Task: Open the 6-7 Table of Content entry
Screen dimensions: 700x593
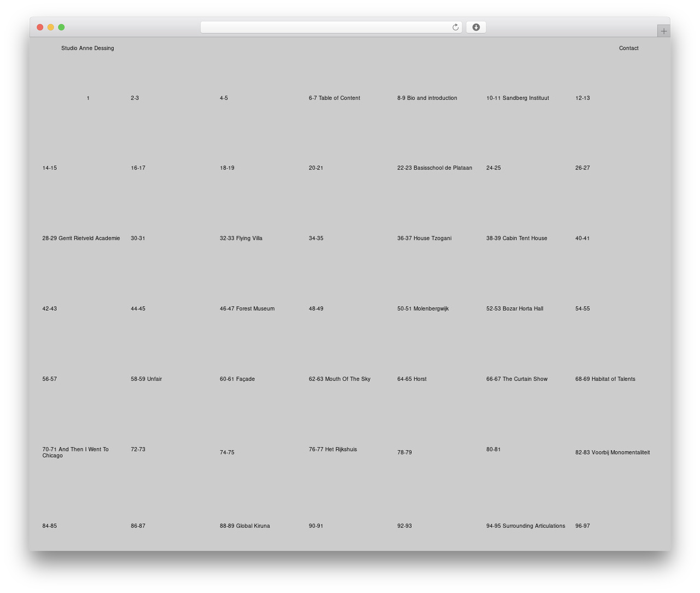Action: tap(334, 98)
